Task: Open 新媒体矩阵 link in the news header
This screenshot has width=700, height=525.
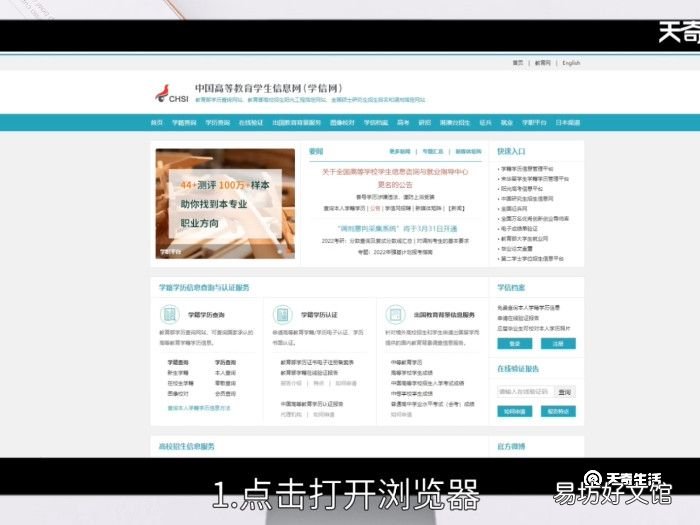Action: 468,151
